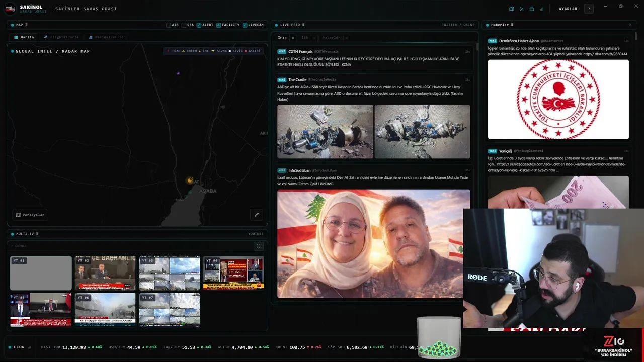Viewport: 644px width, 362px height.
Task: Click the YOUTUBE label in Multi-TV header
Action: pos(256,234)
